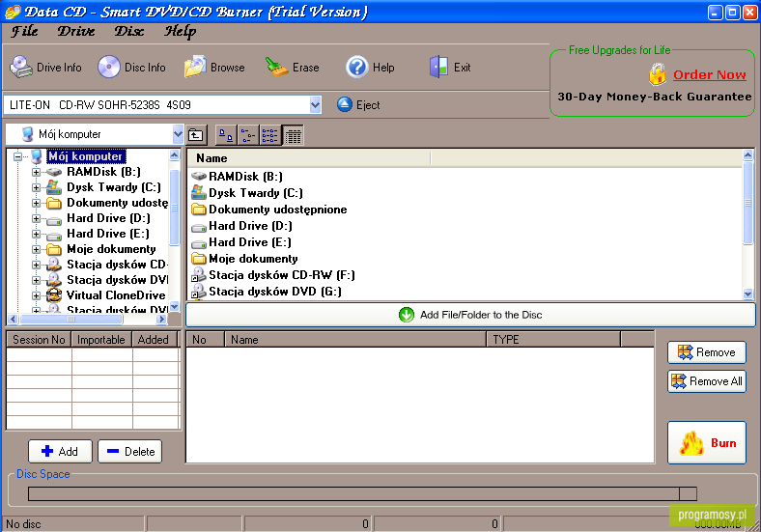The image size is (761, 532).
Task: Delete a session with Delete button
Action: point(130,452)
